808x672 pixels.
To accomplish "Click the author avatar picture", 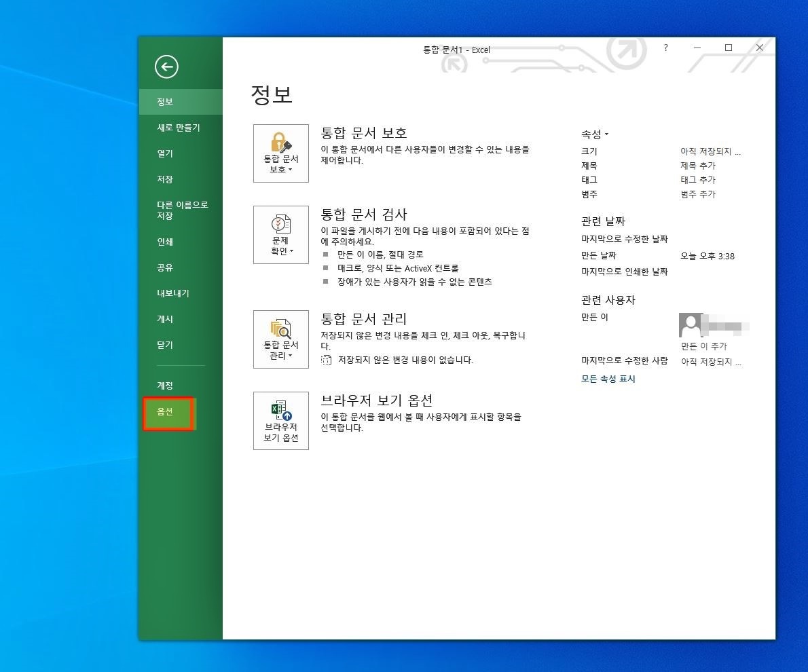I will point(691,324).
